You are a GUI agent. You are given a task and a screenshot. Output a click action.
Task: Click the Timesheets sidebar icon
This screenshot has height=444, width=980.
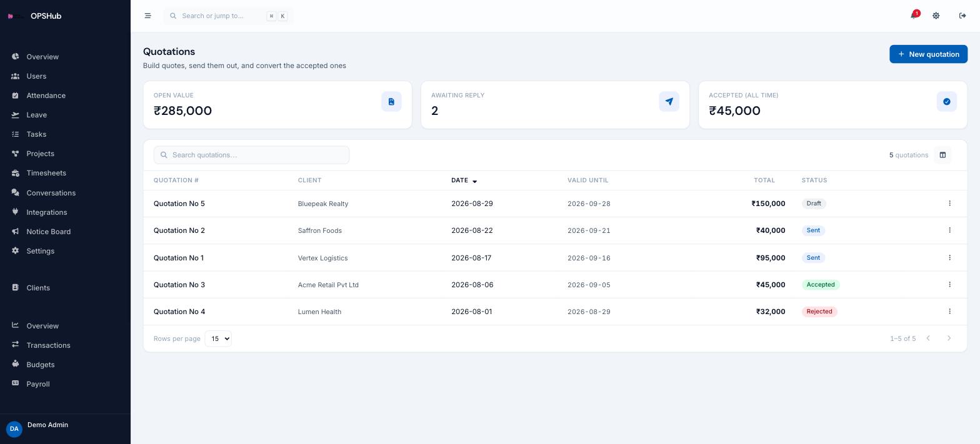tap(15, 172)
